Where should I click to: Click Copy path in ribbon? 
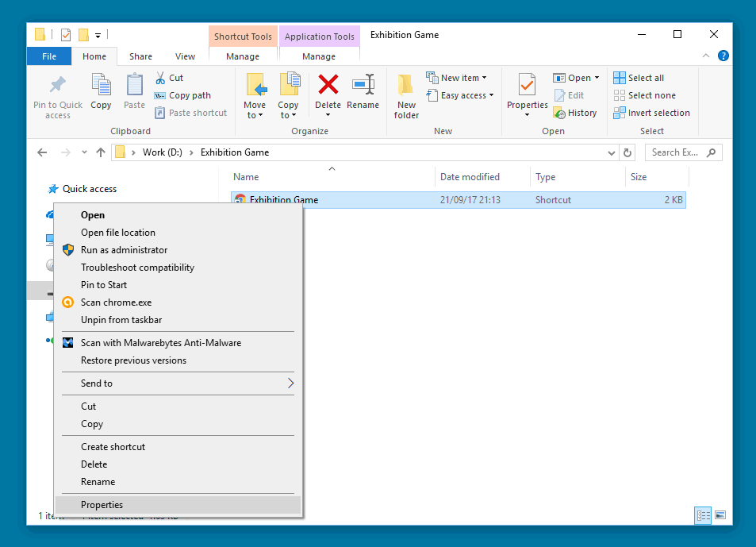point(182,95)
